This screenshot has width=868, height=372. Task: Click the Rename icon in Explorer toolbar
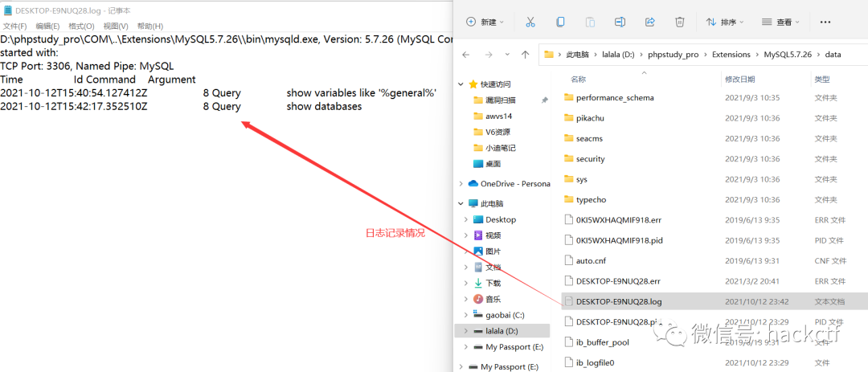(620, 22)
